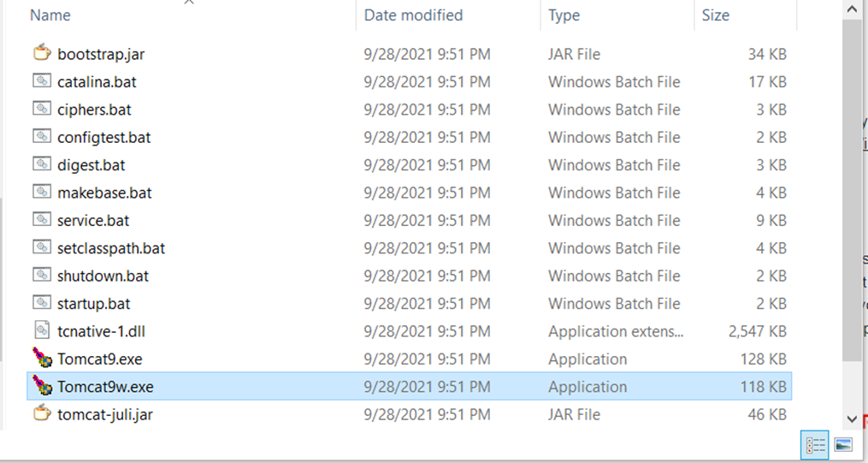Select the file name bootstrap.jar
868x463 pixels.
click(x=101, y=54)
